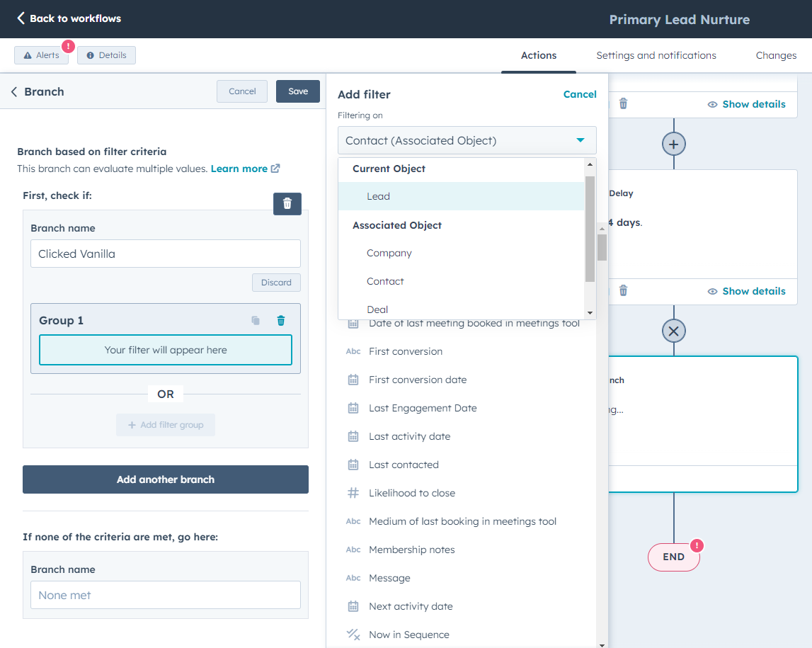Click the None met branch name field
Image resolution: width=812 pixels, height=648 pixels.
coord(165,595)
